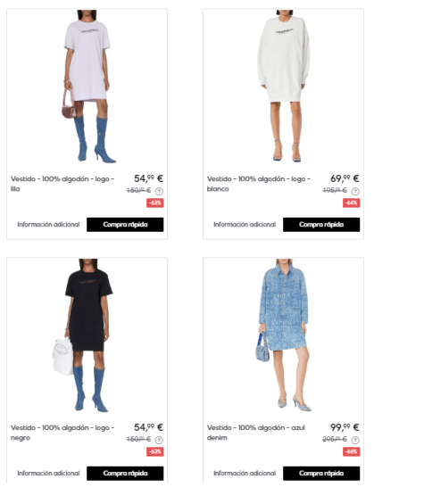Open Información adicional for the lila dress

[x=48, y=225]
